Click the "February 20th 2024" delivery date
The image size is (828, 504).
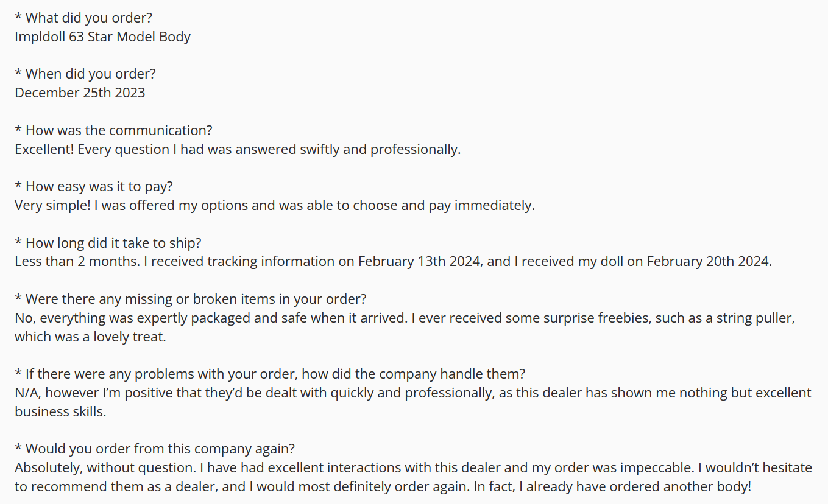point(709,262)
